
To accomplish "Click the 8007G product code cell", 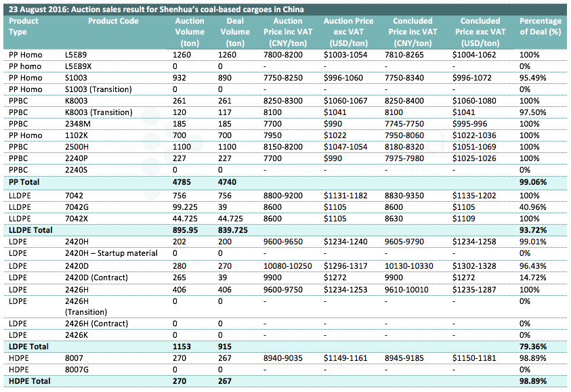I will pyautogui.click(x=77, y=370).
